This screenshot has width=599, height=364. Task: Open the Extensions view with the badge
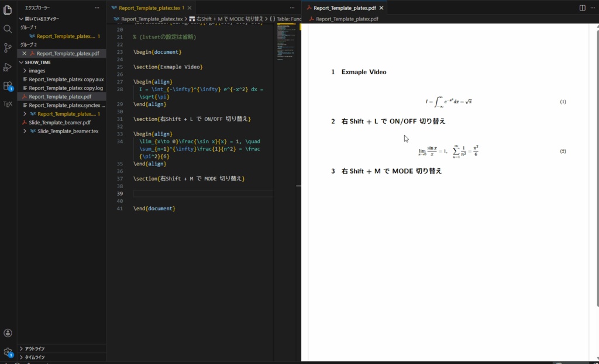click(x=8, y=86)
